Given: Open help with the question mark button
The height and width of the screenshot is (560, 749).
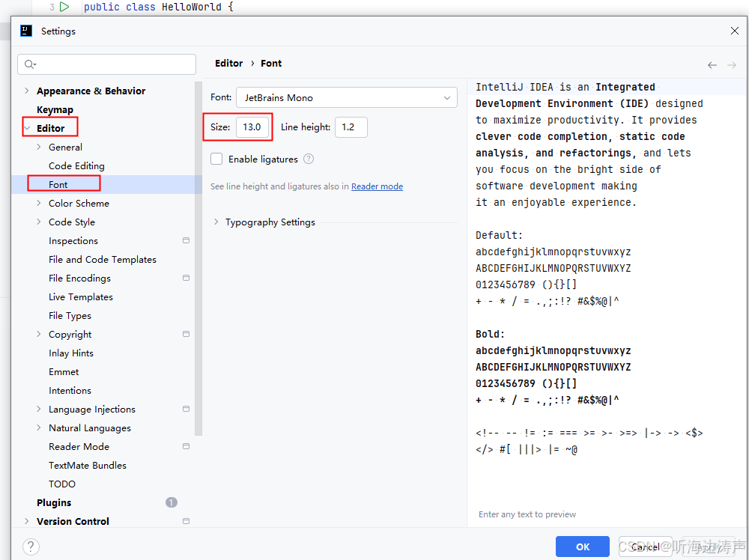Looking at the screenshot, I should pyautogui.click(x=31, y=547).
